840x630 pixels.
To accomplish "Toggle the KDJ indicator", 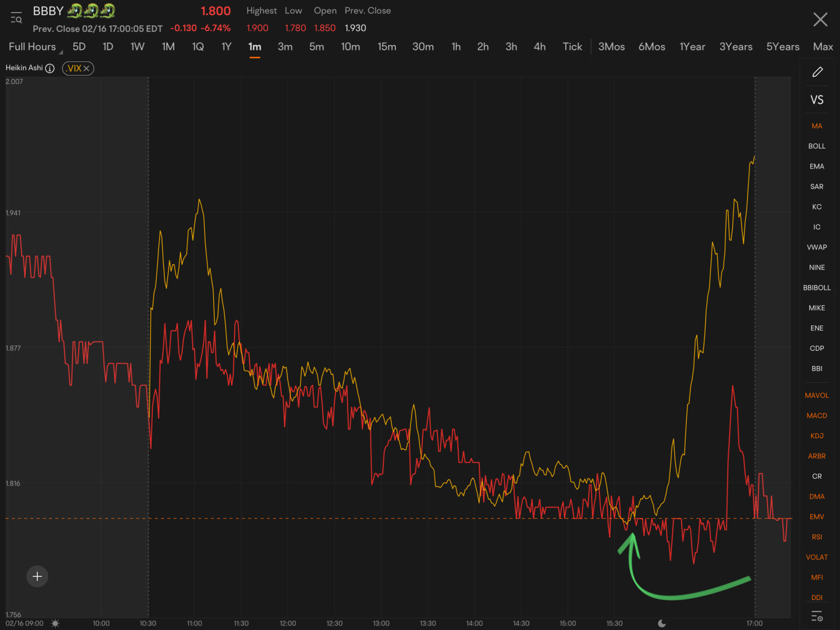I will pos(817,436).
